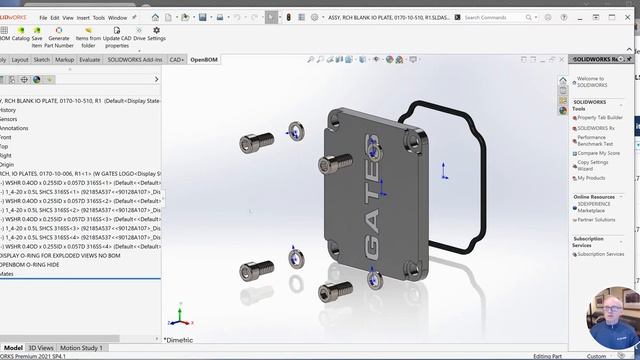Select 1_4-20 x 0.5L SHCS 316SS<3> row
This screenshot has height=360, width=640.
(80, 228)
